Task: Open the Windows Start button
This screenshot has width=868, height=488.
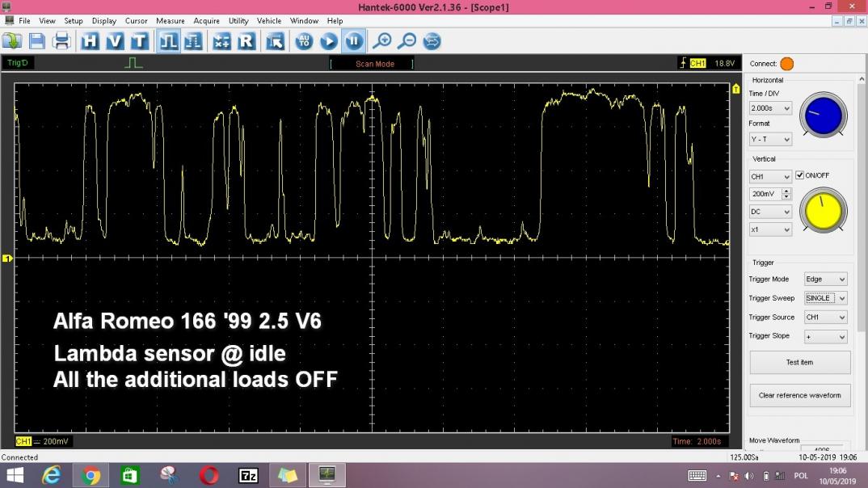Action: pyautogui.click(x=15, y=475)
